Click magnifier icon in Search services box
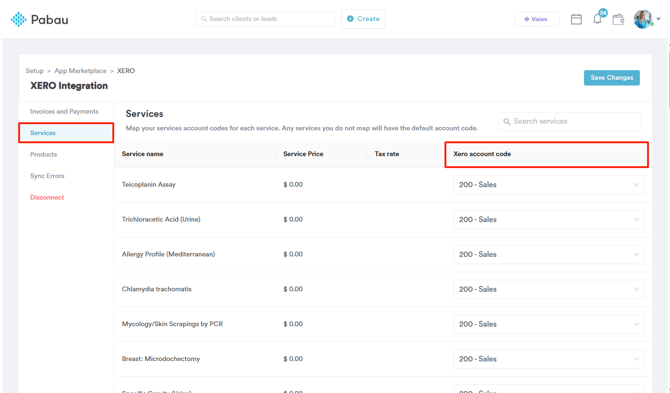 506,122
